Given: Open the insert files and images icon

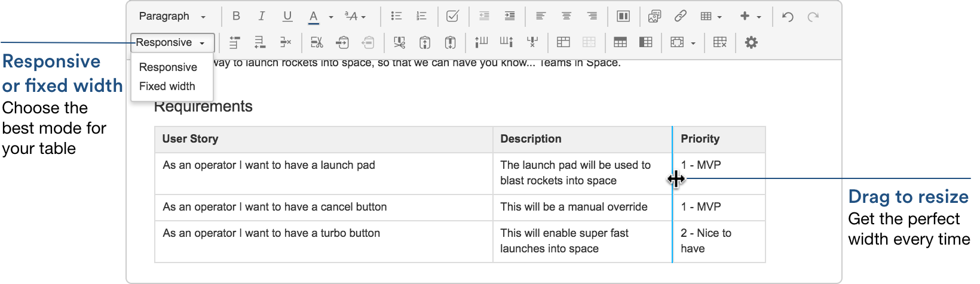Looking at the screenshot, I should (654, 16).
